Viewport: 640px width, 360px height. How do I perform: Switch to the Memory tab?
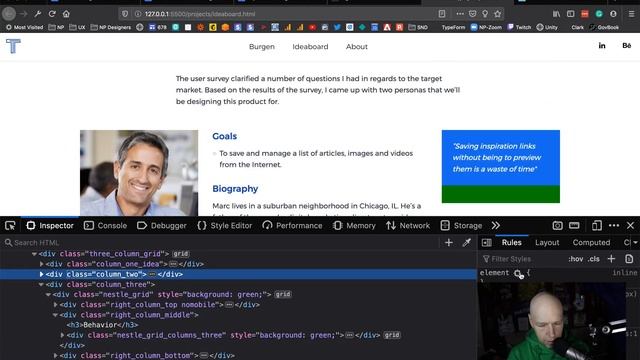coord(354,225)
